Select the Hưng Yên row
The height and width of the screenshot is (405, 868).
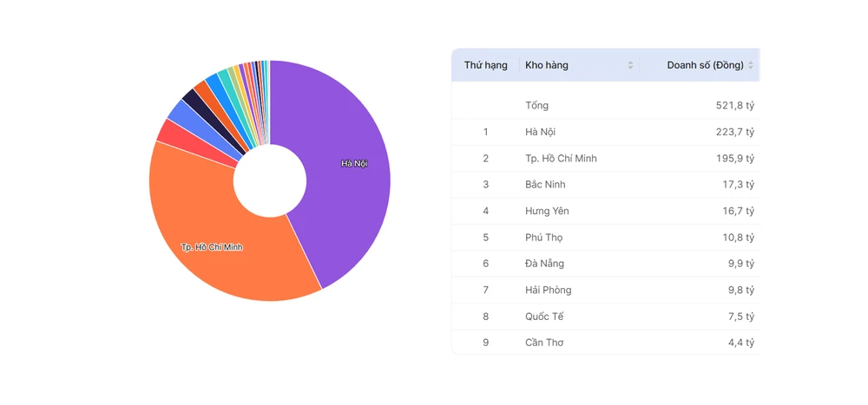606,211
